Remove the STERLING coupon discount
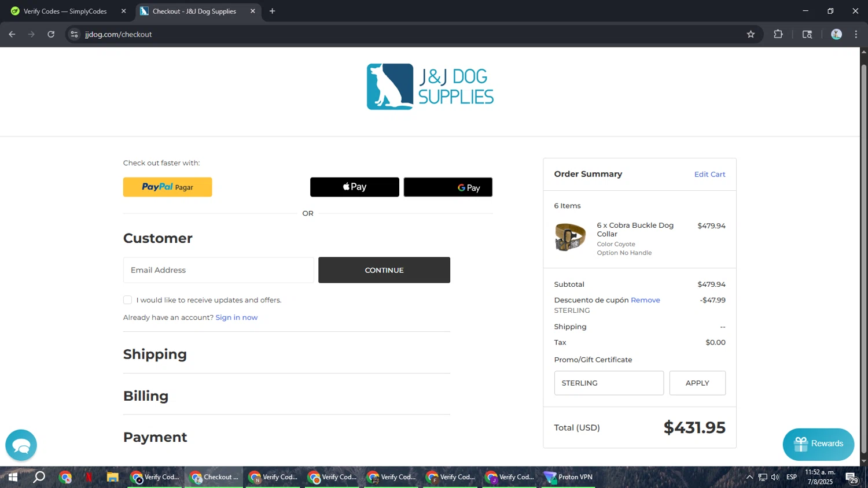Image resolution: width=868 pixels, height=488 pixels. click(645, 300)
